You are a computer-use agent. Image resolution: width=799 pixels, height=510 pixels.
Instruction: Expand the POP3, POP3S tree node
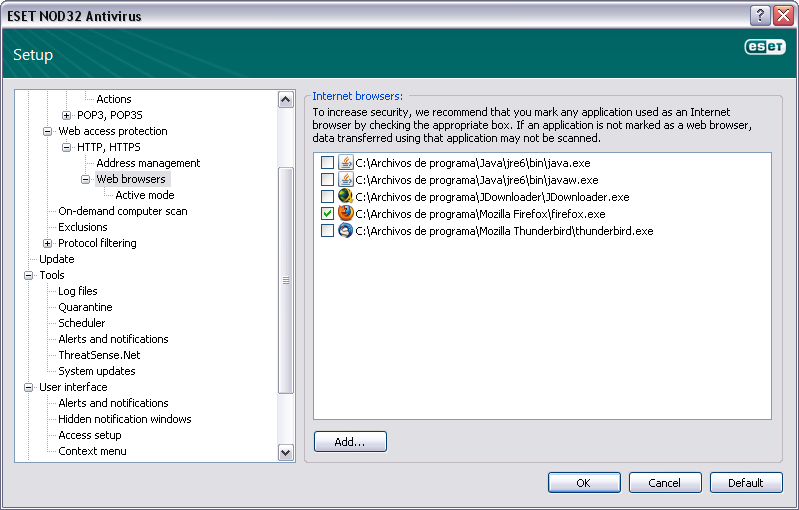(66, 115)
